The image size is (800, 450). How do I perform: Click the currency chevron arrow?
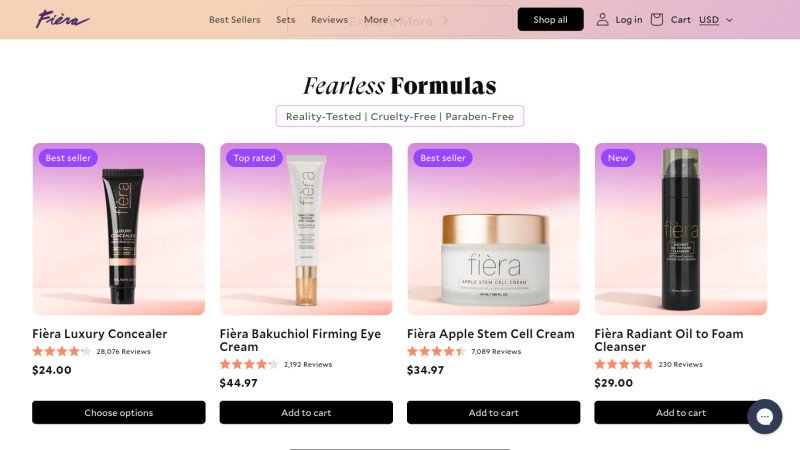(x=729, y=20)
